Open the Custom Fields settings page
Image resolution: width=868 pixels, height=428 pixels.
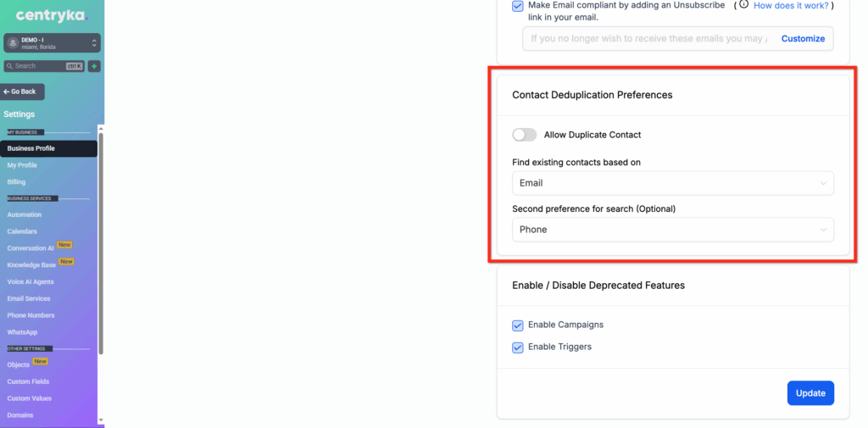[29, 381]
